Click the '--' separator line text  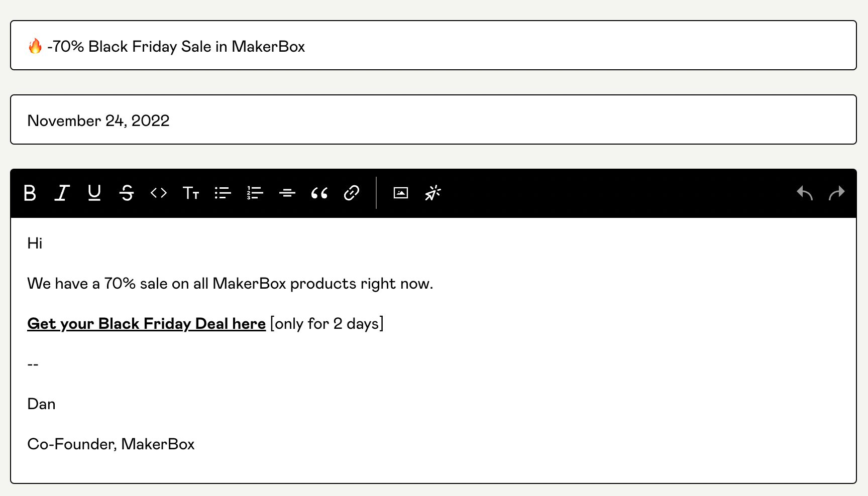pos(33,364)
